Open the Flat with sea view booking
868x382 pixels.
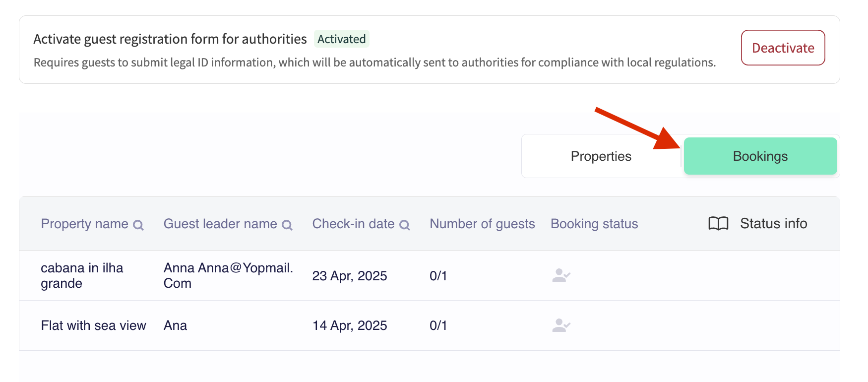pyautogui.click(x=93, y=325)
